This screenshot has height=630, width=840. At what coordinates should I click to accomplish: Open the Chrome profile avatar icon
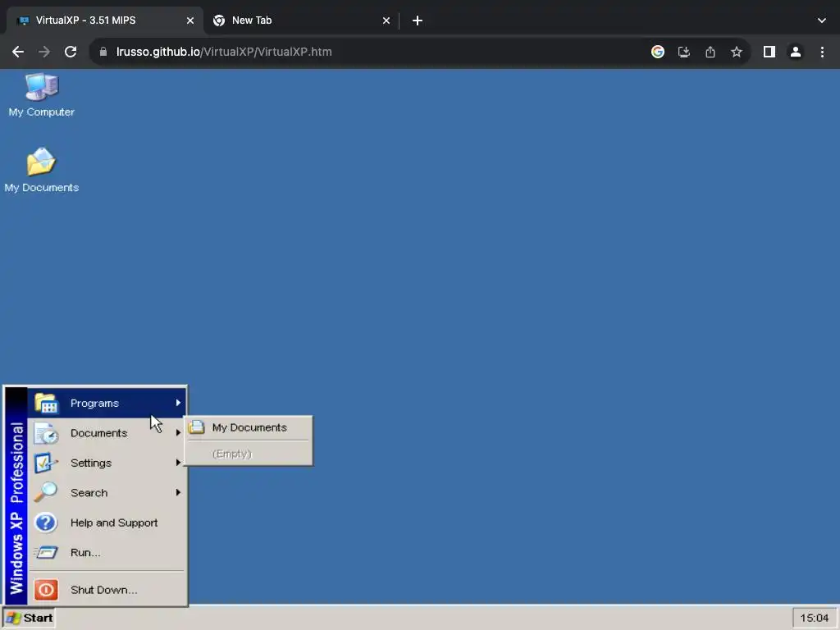(796, 52)
